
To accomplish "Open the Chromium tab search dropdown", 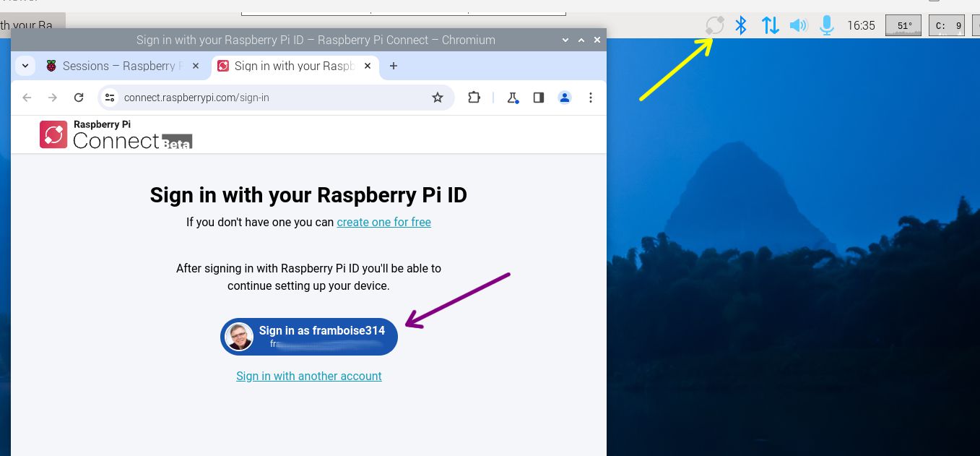I will point(25,66).
